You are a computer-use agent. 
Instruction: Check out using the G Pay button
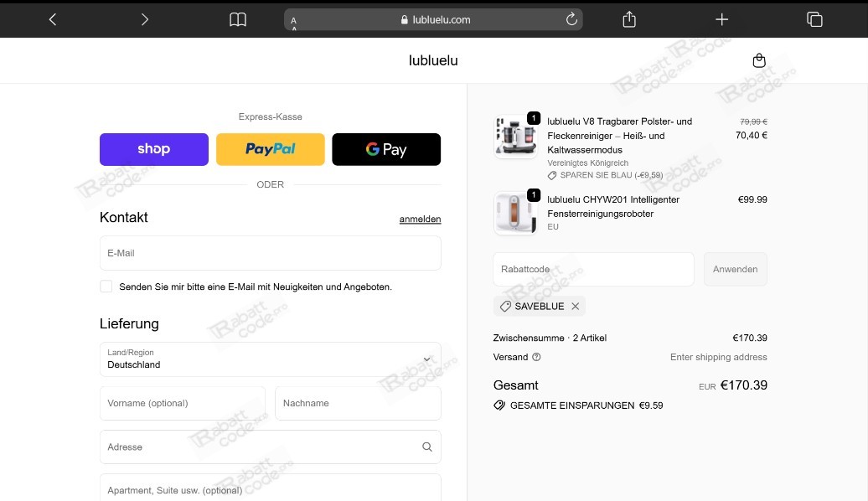(386, 149)
